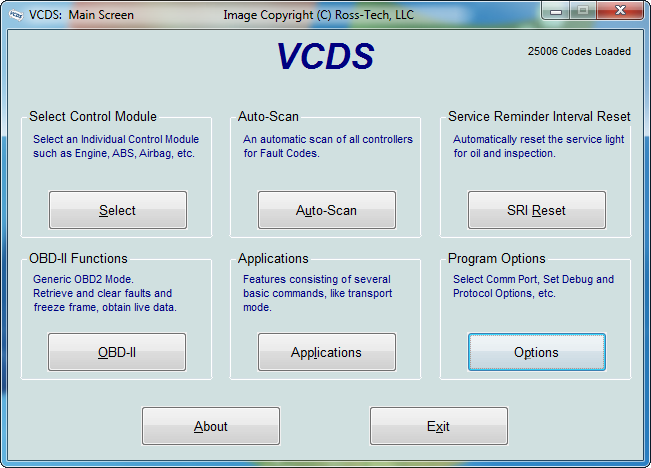Viewport: 651px width, 468px height.
Task: Click 'Automatically reset the service light' text
Action: [538, 139]
